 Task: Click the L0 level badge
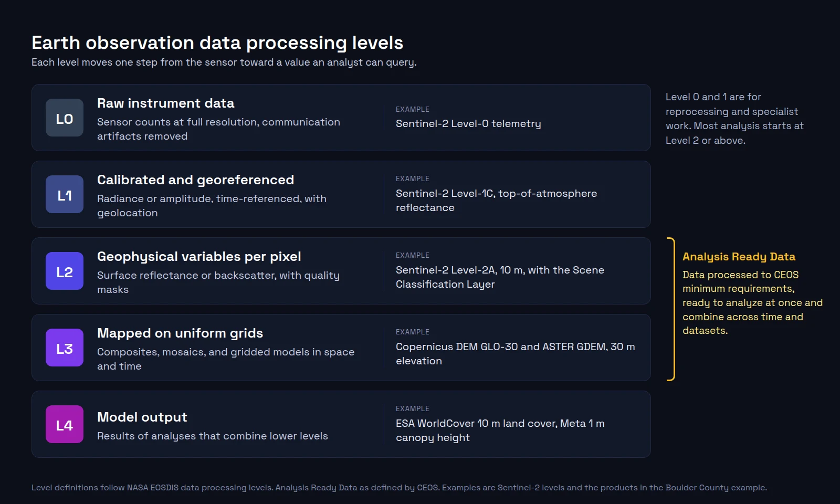(65, 118)
